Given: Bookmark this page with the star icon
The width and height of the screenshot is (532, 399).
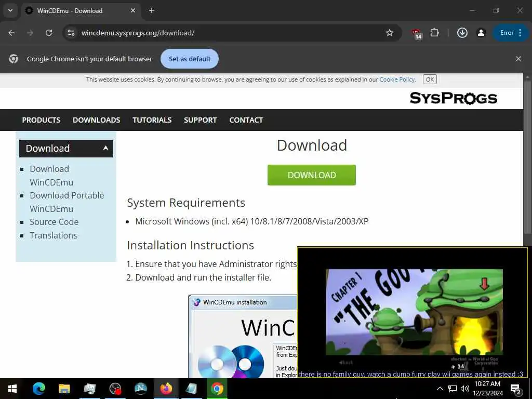Looking at the screenshot, I should (x=390, y=33).
